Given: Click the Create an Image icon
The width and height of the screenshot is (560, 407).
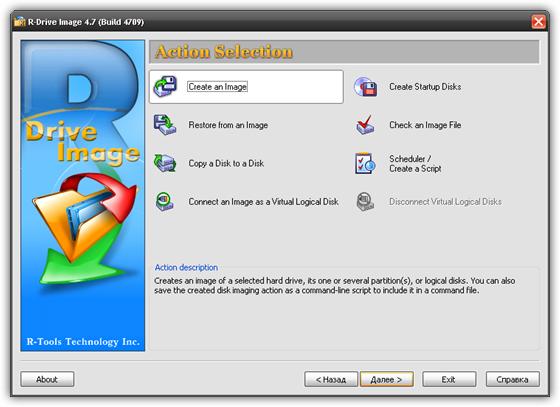Looking at the screenshot, I should [165, 86].
